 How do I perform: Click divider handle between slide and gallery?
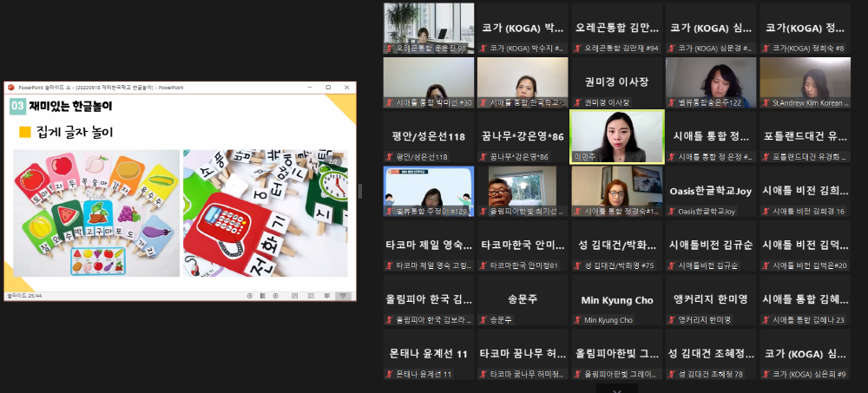359,191
